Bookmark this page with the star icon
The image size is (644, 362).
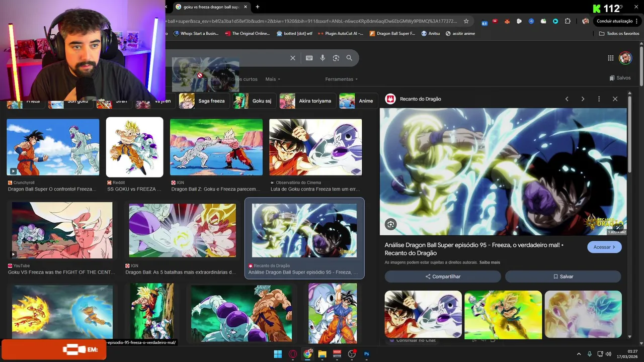pos(466,21)
